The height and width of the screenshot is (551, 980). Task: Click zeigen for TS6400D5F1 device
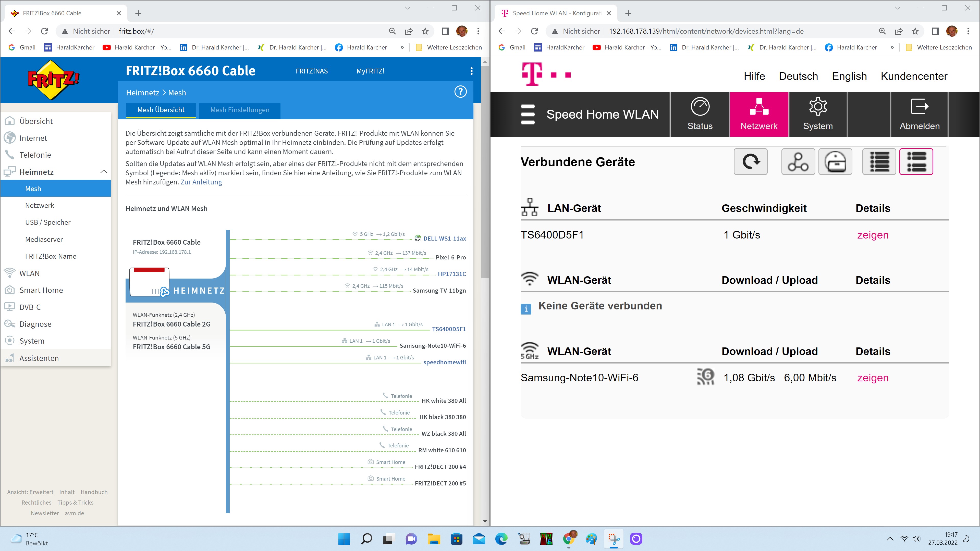[x=872, y=235]
